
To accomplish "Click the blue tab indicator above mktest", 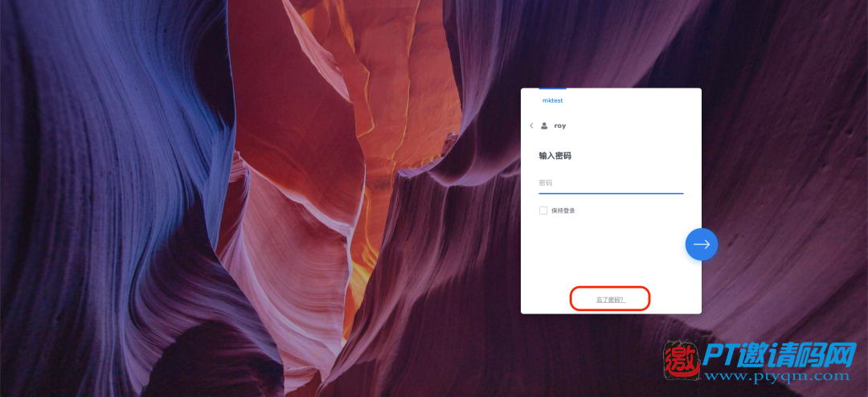I will 552,88.
